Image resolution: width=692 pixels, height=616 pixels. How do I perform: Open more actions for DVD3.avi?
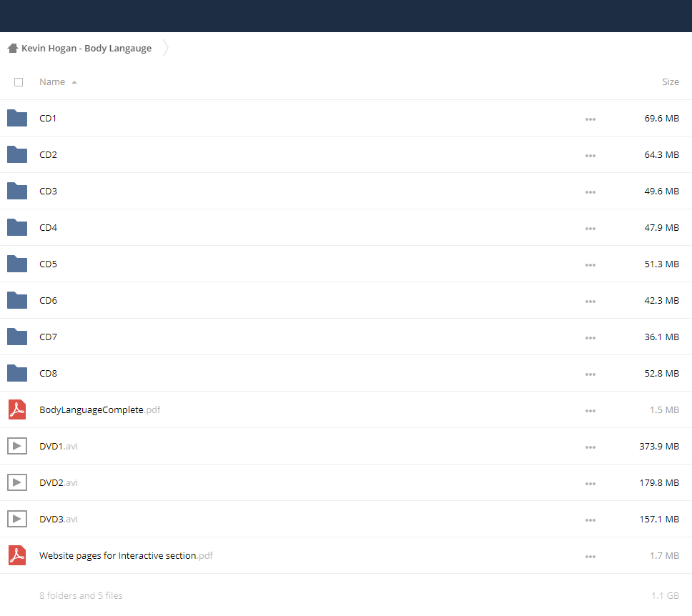point(590,520)
